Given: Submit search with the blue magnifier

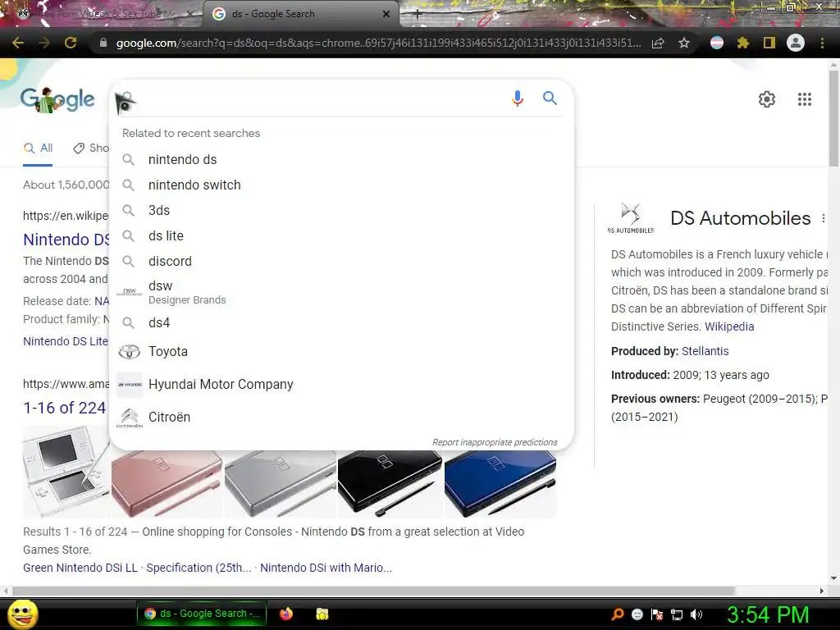Looking at the screenshot, I should (x=550, y=98).
